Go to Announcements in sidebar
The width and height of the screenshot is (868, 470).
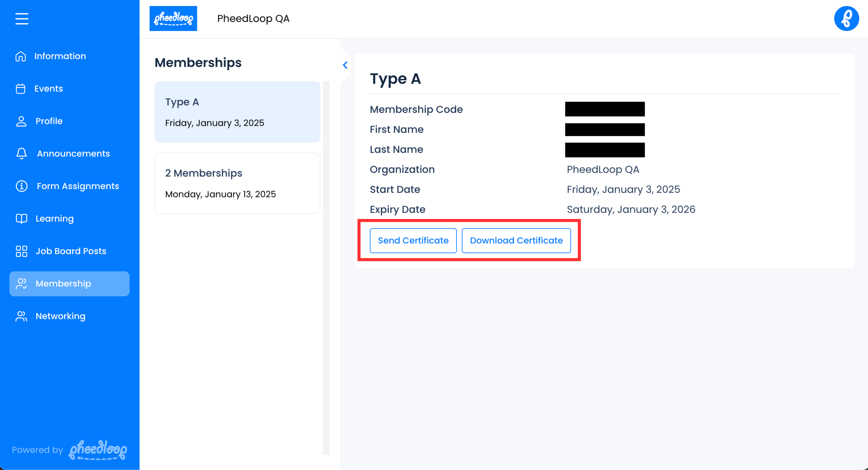(x=73, y=154)
